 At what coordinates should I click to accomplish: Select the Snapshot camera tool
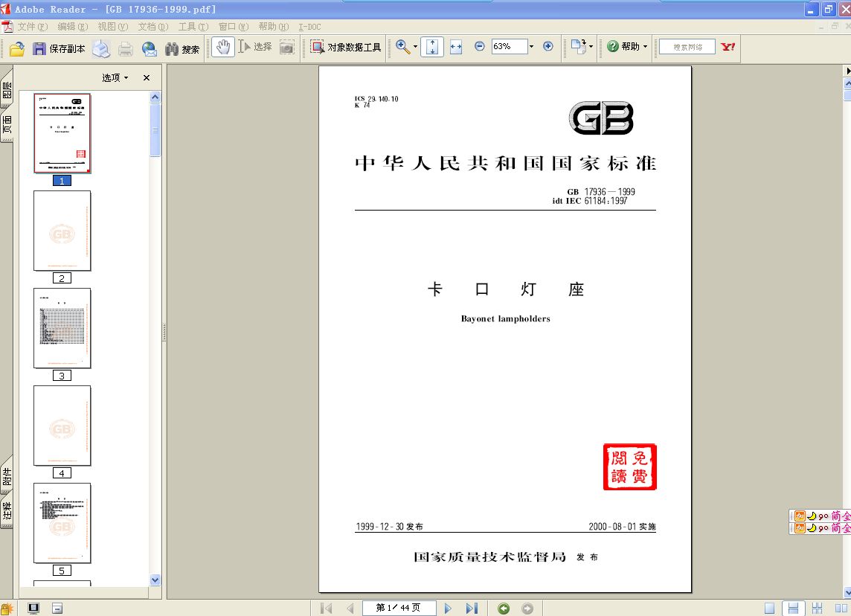287,48
